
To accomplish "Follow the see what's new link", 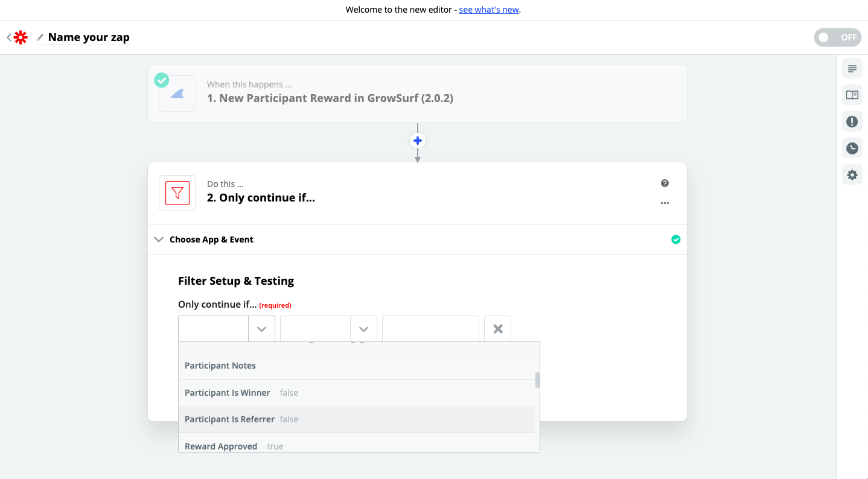I will pyautogui.click(x=489, y=10).
